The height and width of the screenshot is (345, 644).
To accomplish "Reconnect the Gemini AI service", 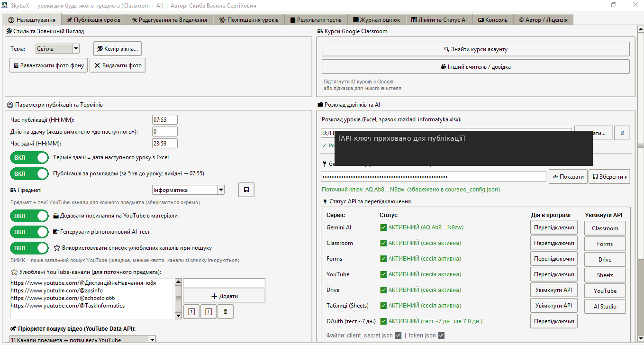I will [x=554, y=227].
